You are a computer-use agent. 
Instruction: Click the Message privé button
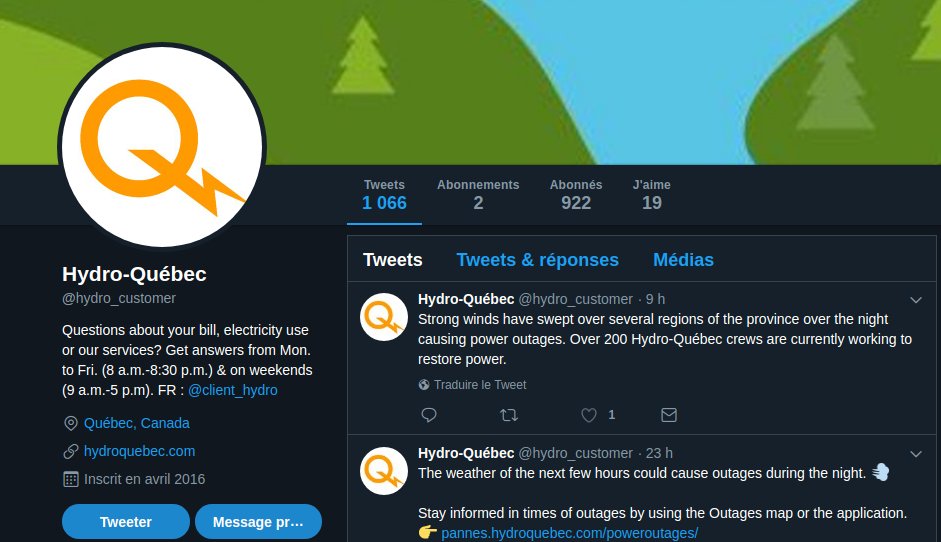tap(258, 522)
